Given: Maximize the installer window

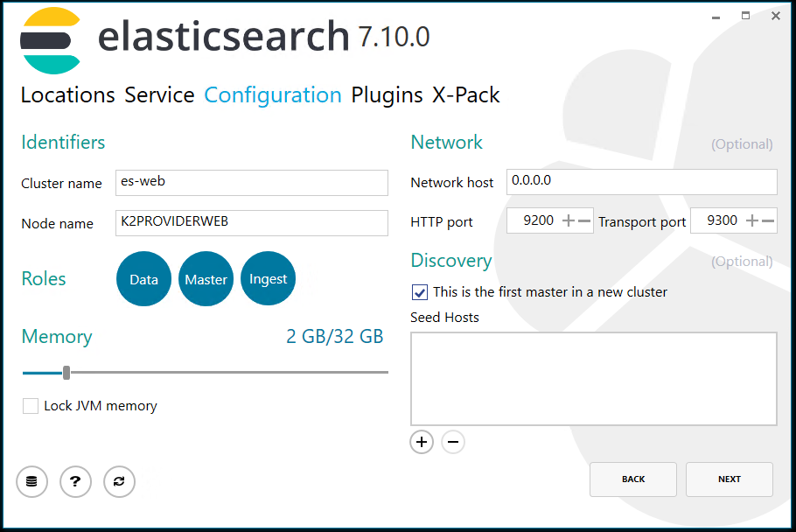Looking at the screenshot, I should click(x=745, y=16).
